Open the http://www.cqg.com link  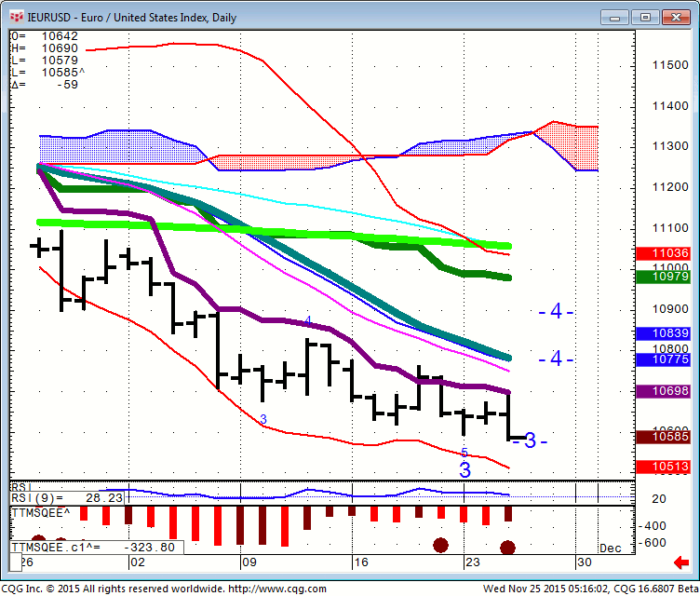(x=276, y=589)
